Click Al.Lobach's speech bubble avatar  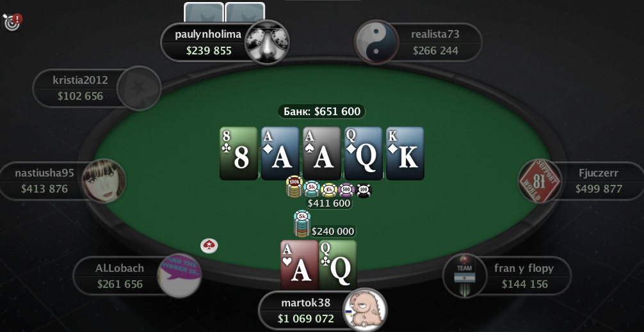pos(179,275)
